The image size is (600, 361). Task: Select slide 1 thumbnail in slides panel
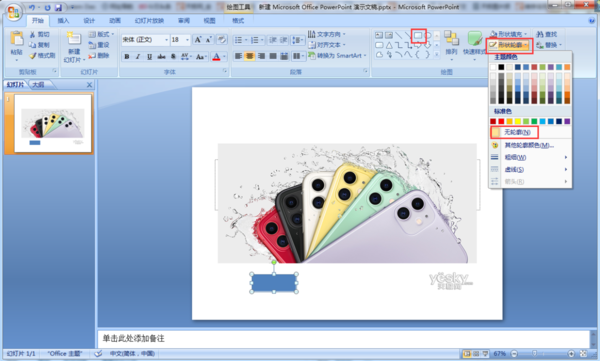[x=53, y=123]
